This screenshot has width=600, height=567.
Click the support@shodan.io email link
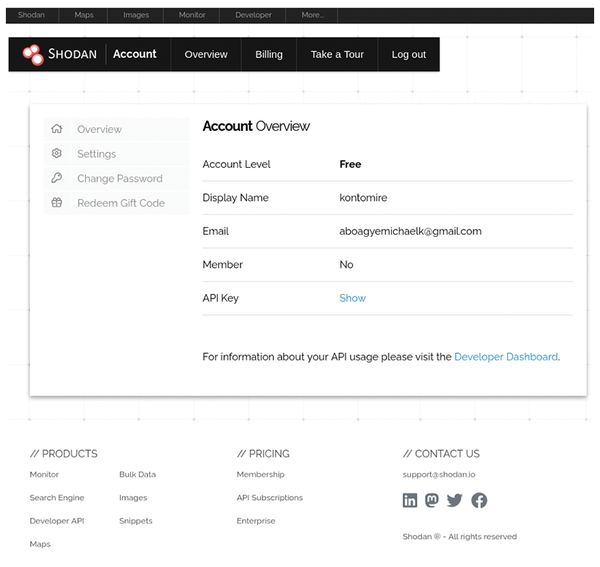pyautogui.click(x=439, y=474)
